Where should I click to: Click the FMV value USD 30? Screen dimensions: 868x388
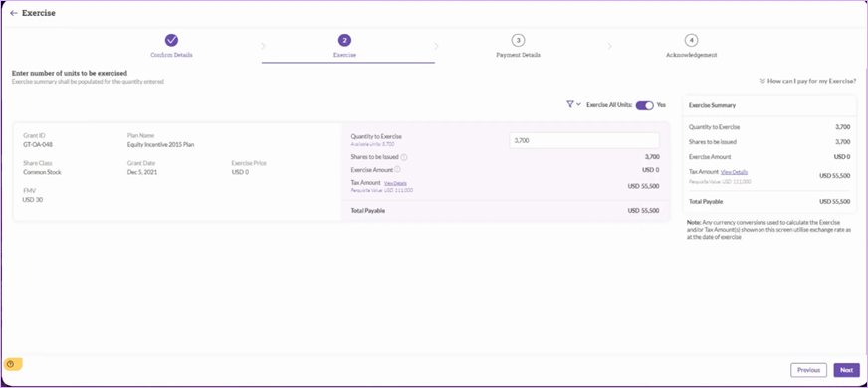pos(33,200)
